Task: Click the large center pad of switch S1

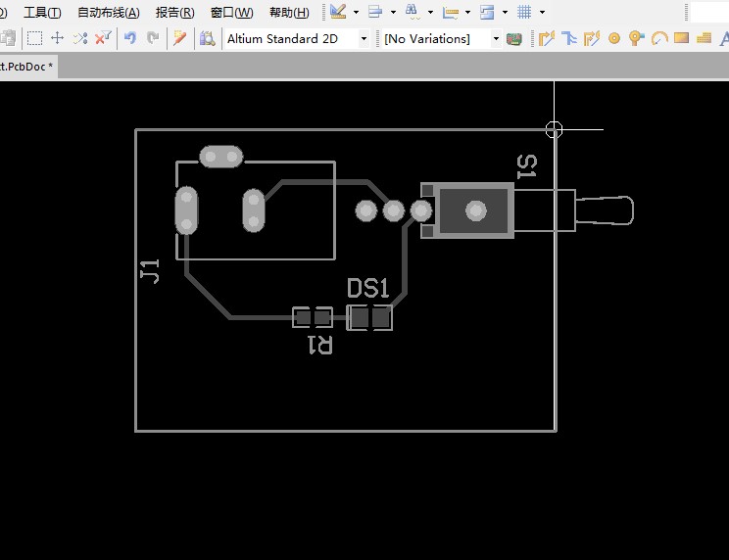Action: [475, 210]
